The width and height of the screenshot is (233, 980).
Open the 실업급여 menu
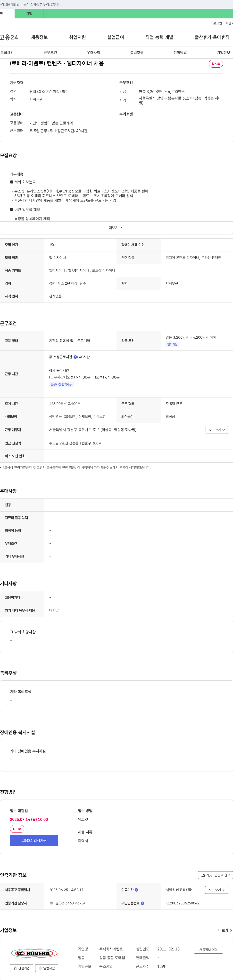pos(116,37)
